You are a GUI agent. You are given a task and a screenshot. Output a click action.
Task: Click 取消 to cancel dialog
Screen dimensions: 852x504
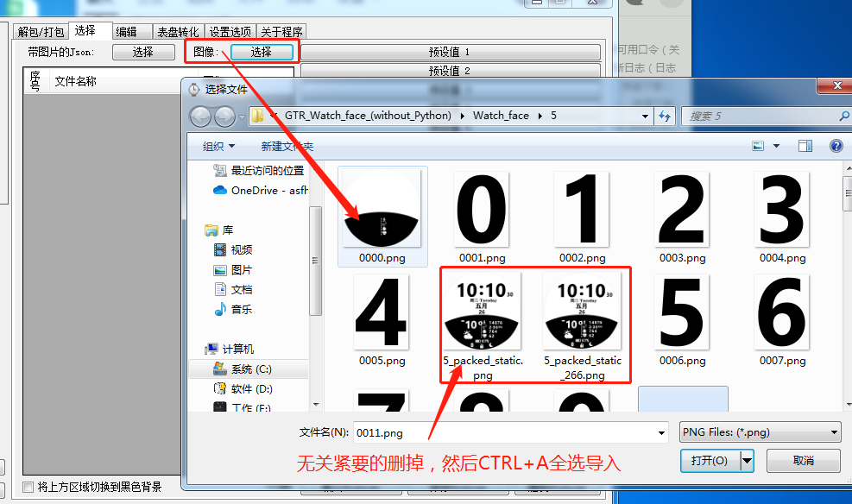[x=804, y=461]
